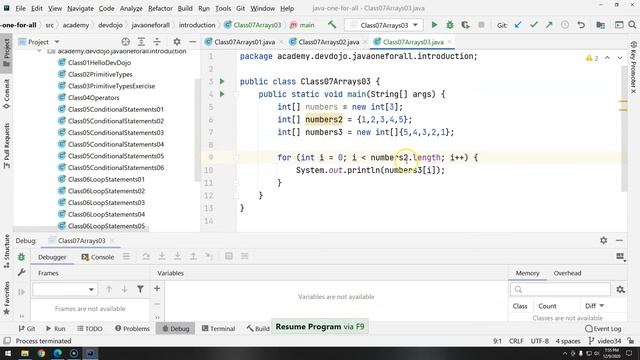
Task: Open the Git tool window button
Action: (x=27, y=328)
